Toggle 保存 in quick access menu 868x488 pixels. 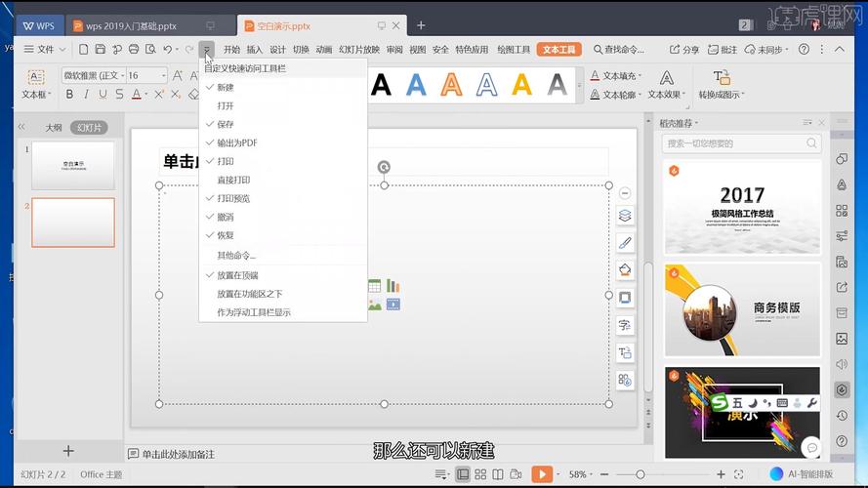[x=283, y=125]
